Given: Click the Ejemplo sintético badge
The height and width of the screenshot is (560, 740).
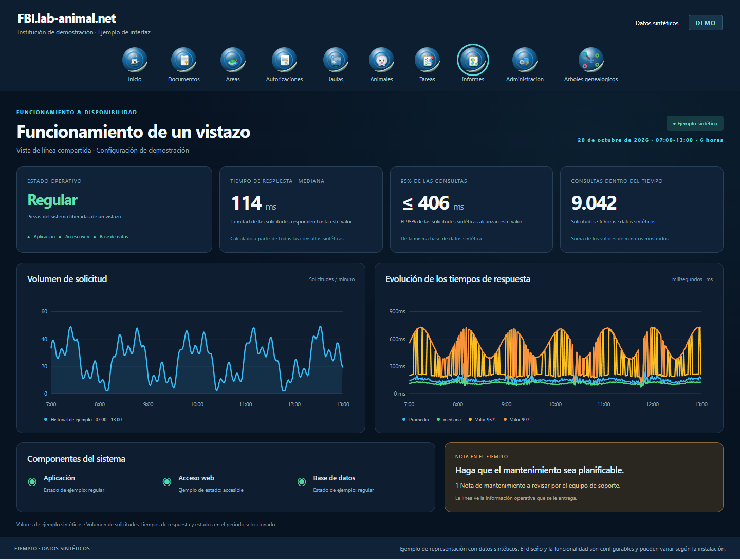Looking at the screenshot, I should (695, 123).
